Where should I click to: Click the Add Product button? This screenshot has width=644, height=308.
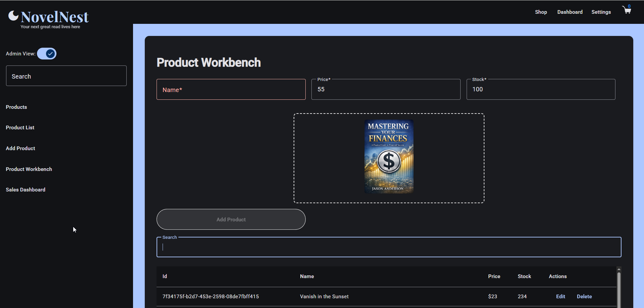point(231,219)
